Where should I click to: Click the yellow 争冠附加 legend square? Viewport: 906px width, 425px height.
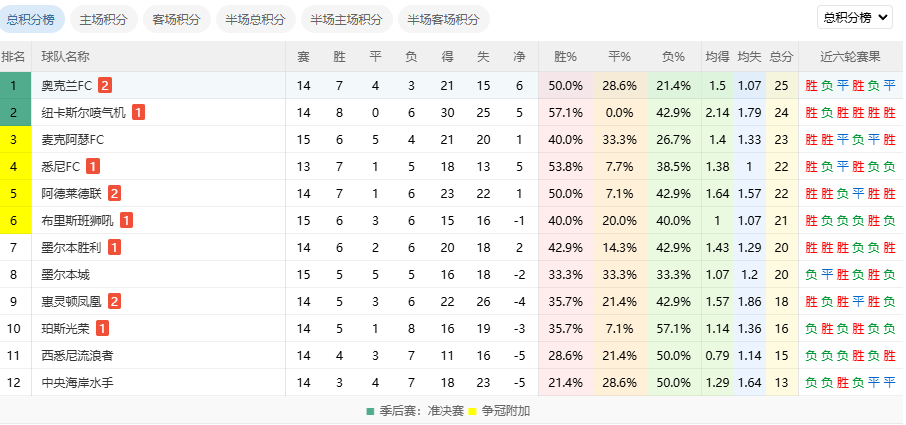click(472, 411)
